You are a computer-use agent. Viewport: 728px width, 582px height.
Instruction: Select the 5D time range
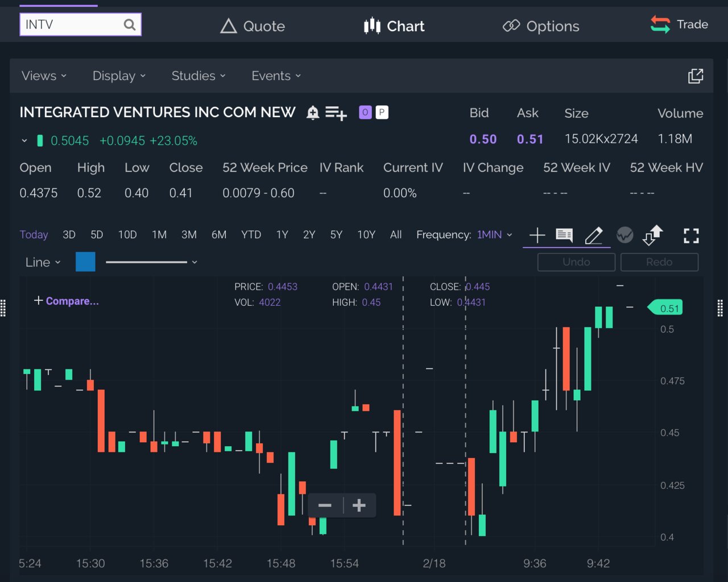[97, 235]
